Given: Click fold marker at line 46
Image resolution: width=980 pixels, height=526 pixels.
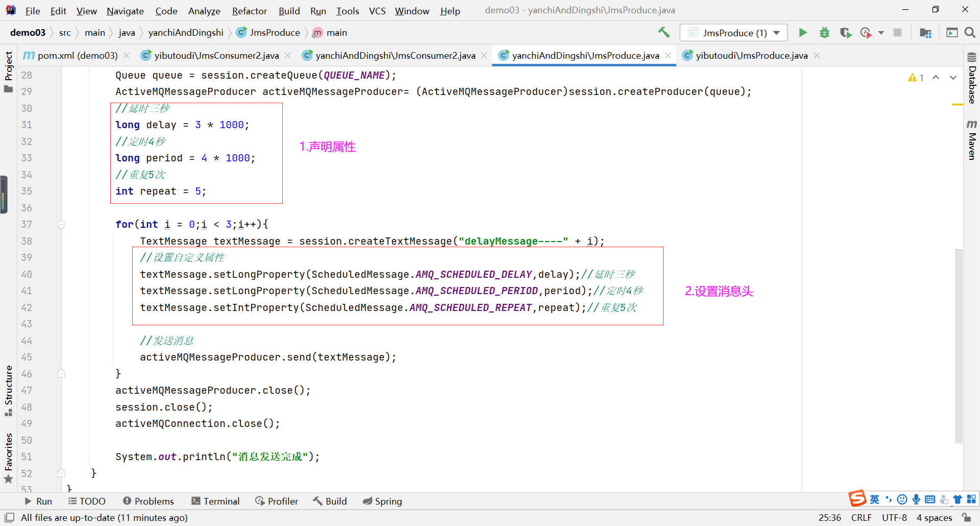Looking at the screenshot, I should point(61,374).
